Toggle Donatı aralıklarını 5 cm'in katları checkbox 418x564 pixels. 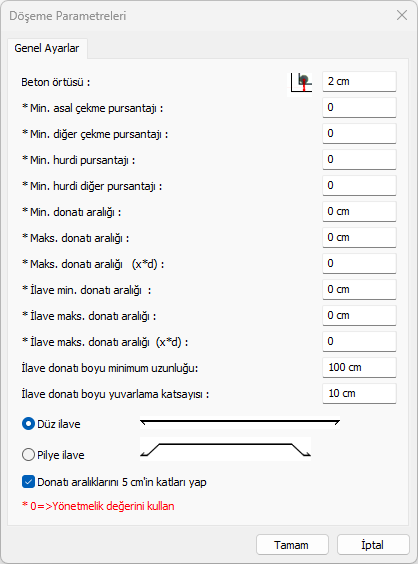[x=28, y=482]
